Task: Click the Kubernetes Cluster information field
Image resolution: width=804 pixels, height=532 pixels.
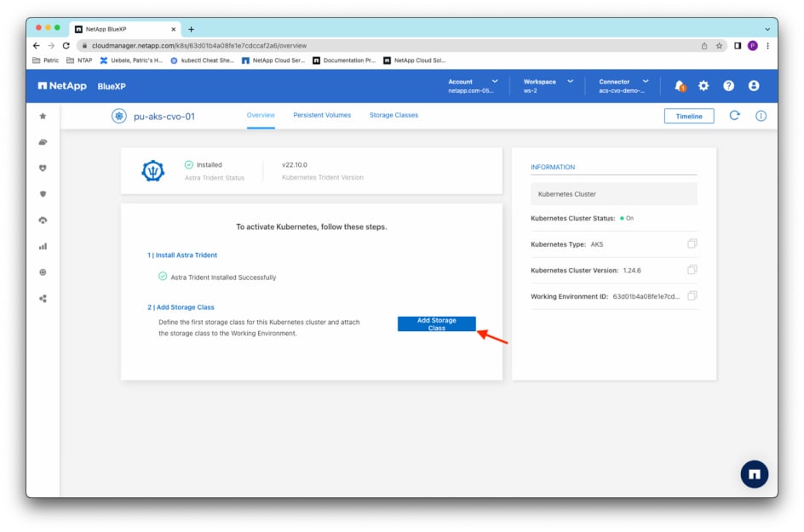Action: (x=614, y=194)
